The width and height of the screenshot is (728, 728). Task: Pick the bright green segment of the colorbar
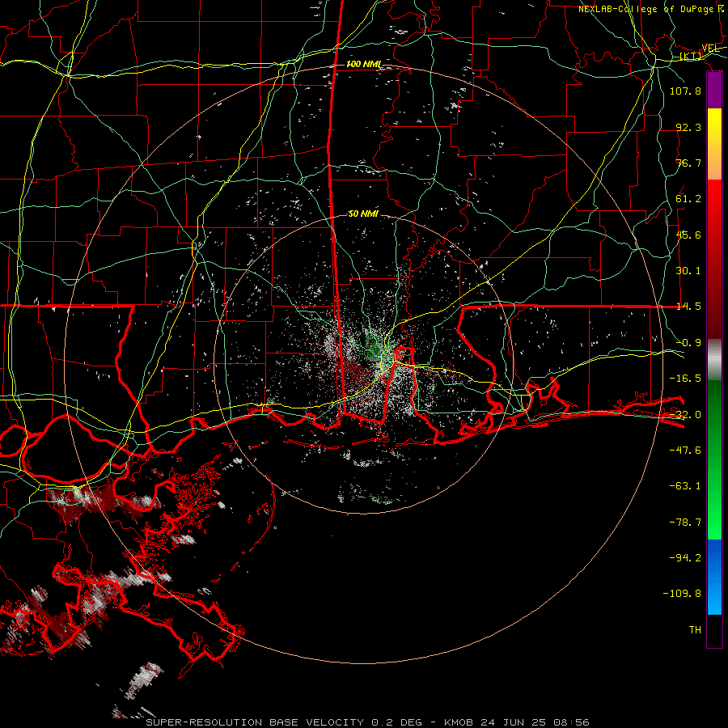(714, 506)
